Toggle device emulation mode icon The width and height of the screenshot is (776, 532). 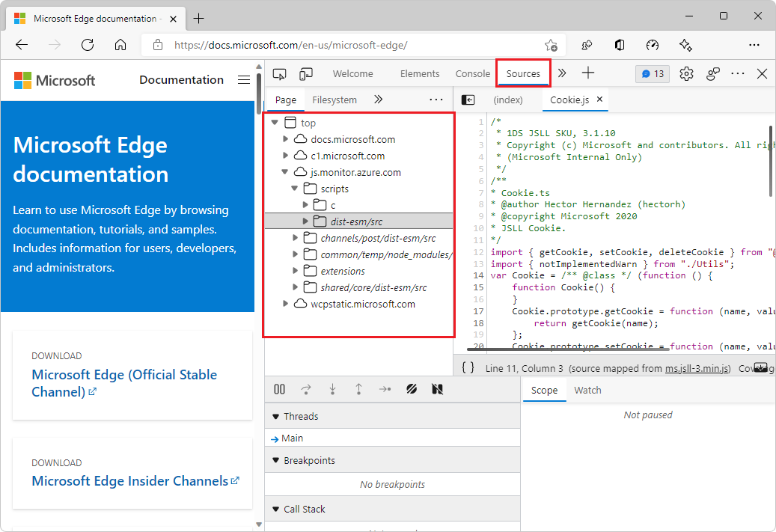[x=306, y=73]
